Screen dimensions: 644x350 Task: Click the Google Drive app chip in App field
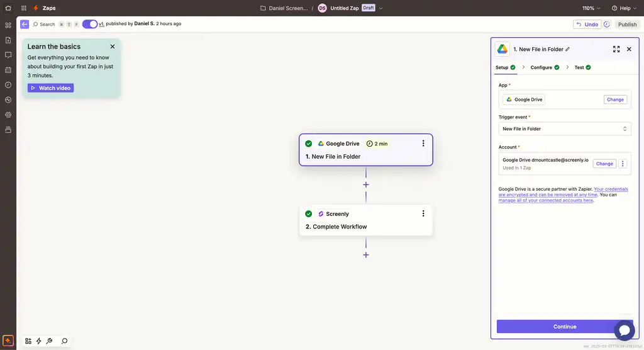tap(524, 99)
